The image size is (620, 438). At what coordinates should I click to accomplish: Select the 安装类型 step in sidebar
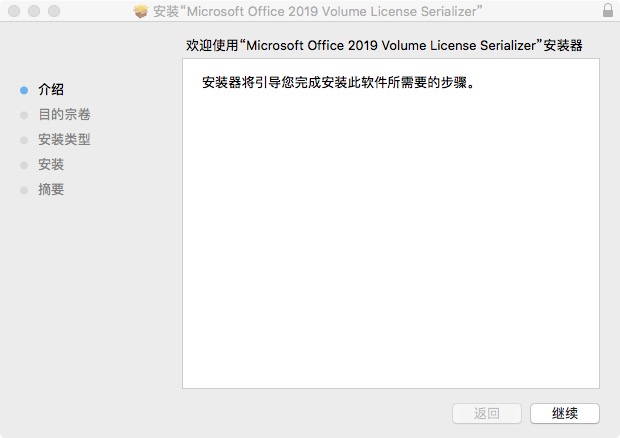click(x=64, y=140)
